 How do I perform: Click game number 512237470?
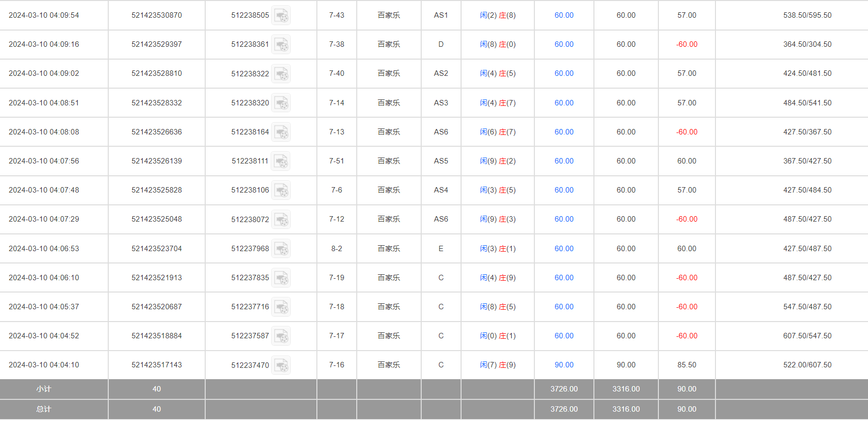[x=250, y=365]
